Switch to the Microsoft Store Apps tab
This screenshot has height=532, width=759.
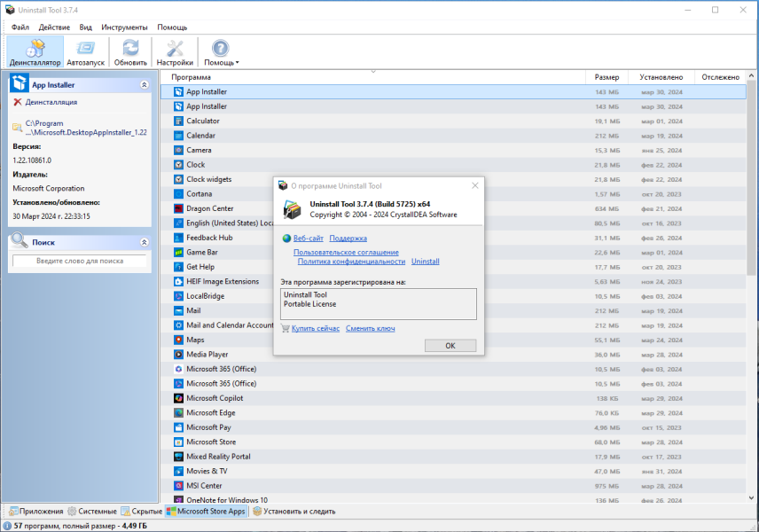tap(207, 512)
